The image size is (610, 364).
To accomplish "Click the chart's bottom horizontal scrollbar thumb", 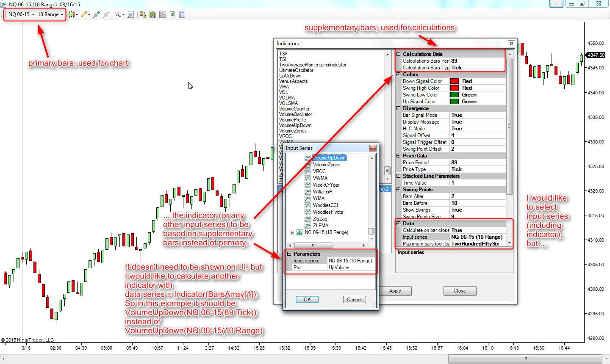I will pos(525,359).
